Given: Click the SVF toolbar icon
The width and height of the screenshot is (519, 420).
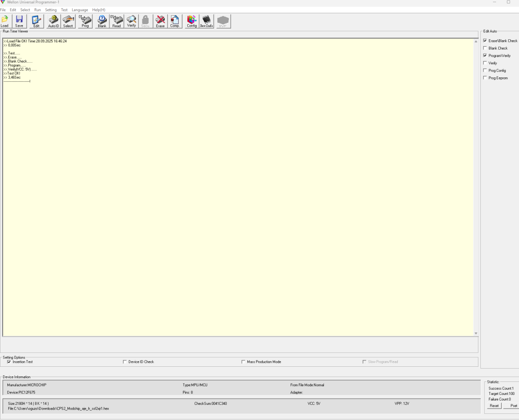Looking at the screenshot, I should point(223,21).
